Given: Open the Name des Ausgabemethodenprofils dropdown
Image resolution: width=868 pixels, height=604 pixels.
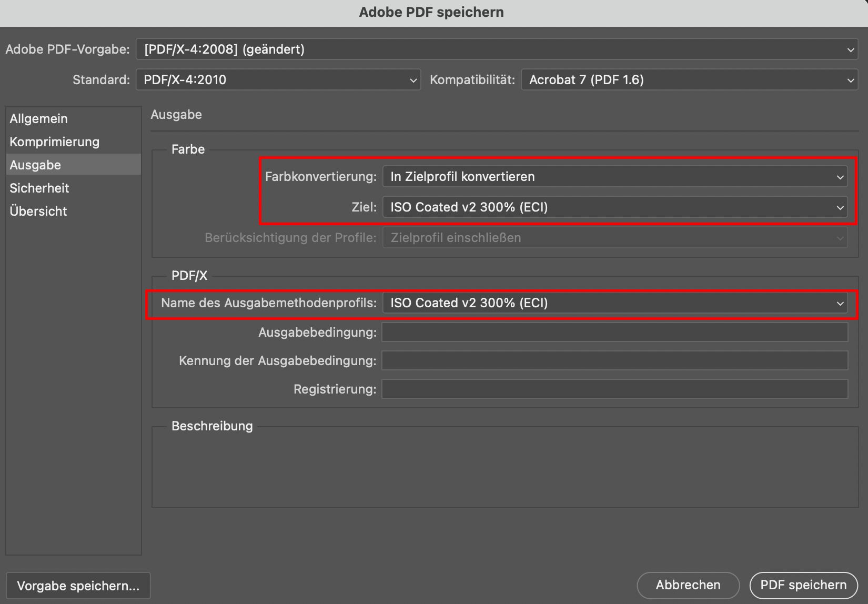Looking at the screenshot, I should tap(615, 303).
